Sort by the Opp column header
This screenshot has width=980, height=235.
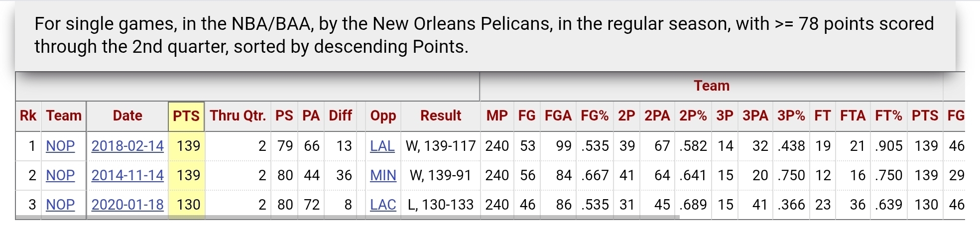[x=383, y=116]
